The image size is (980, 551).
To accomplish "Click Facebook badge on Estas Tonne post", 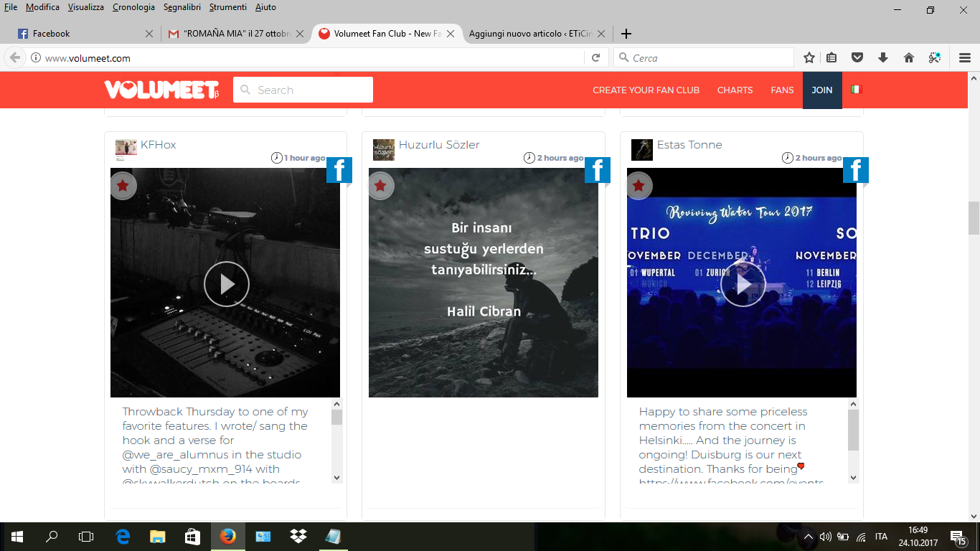I will coord(856,171).
